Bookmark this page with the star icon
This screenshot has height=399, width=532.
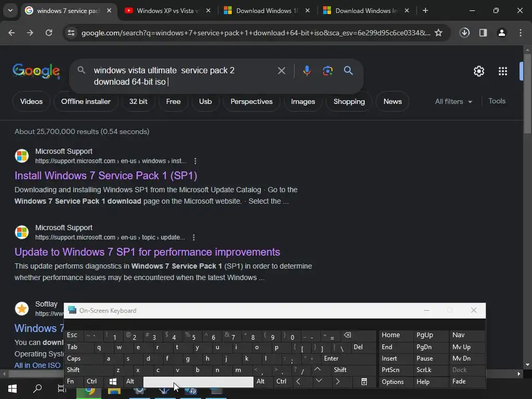[x=438, y=33]
